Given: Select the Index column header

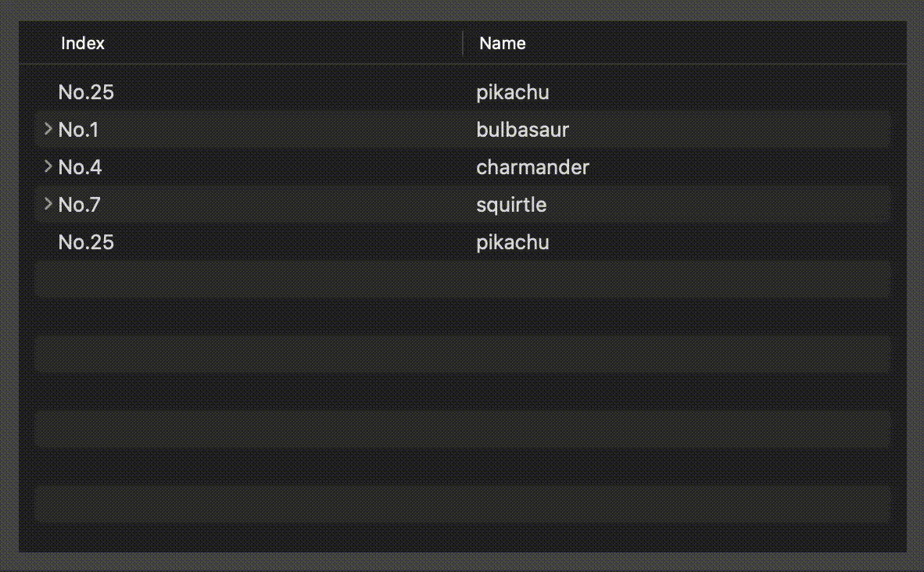Looking at the screenshot, I should [82, 44].
